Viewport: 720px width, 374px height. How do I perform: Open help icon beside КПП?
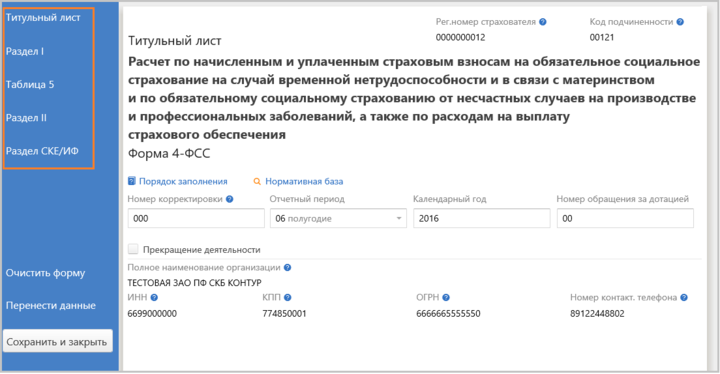click(287, 297)
